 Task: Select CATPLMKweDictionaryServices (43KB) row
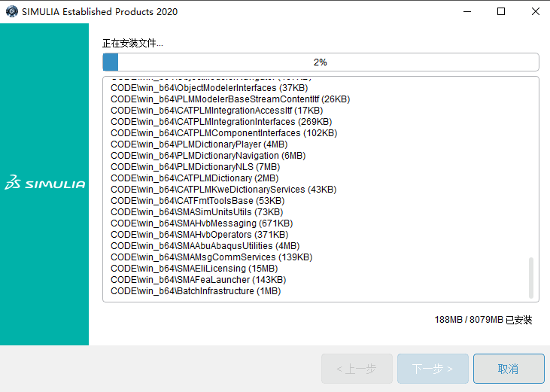(223, 190)
